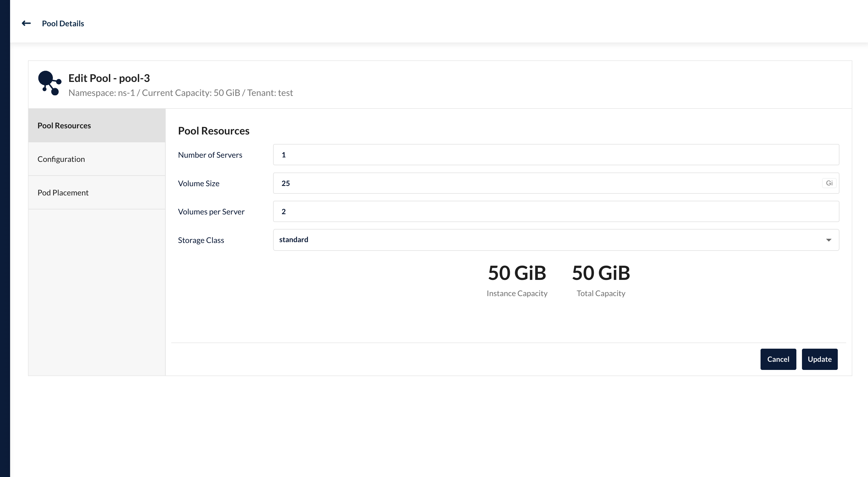
Task: Click the Pool Details breadcrumb link
Action: [63, 23]
